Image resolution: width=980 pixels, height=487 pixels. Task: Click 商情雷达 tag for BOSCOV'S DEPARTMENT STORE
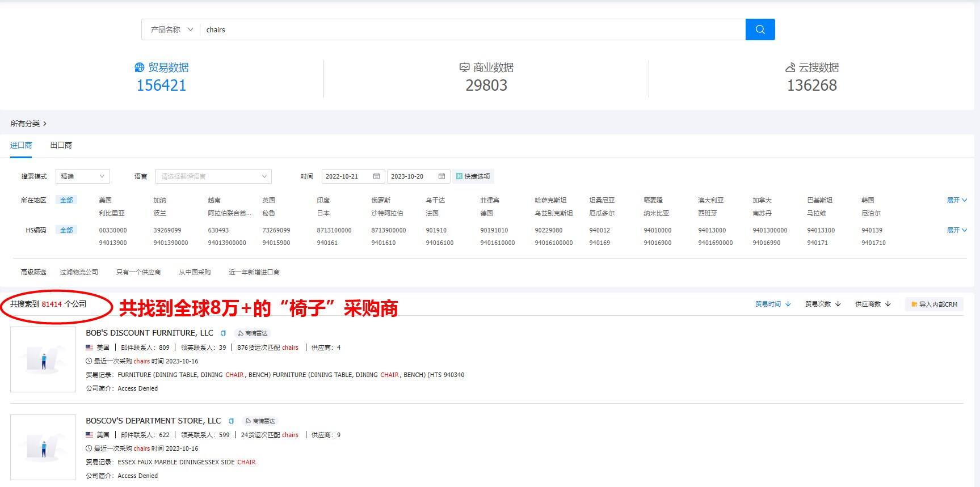[260, 421]
